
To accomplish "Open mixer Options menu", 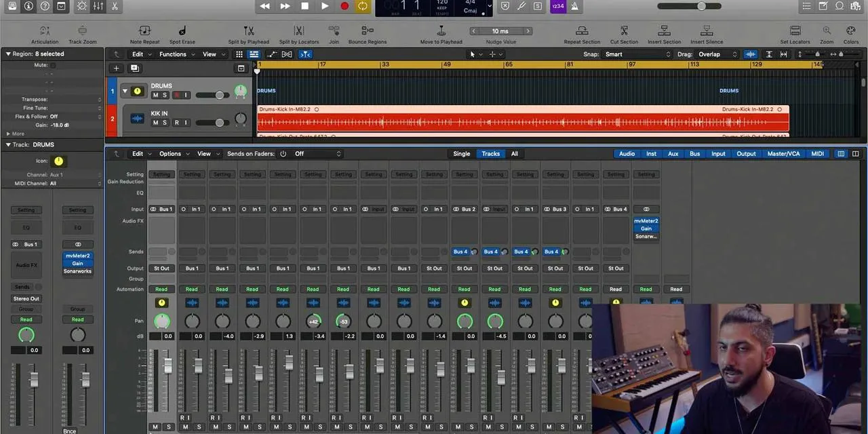I will 174,154.
